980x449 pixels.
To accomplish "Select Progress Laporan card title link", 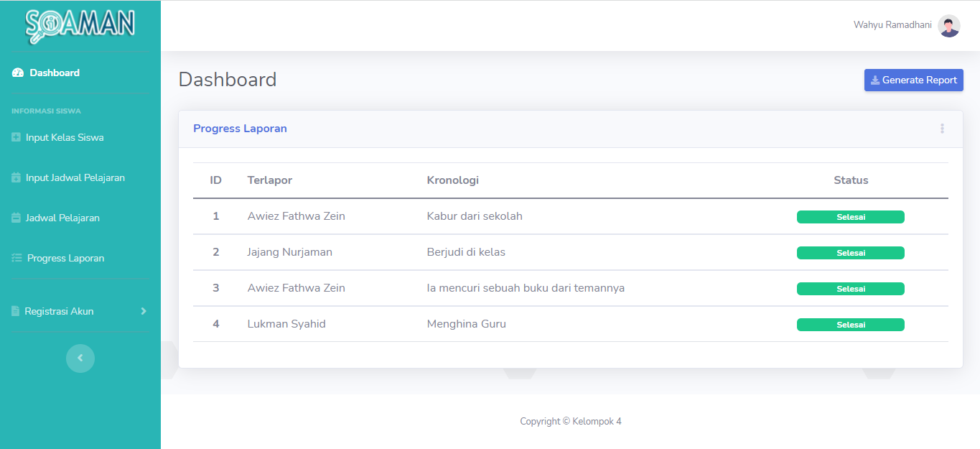I will [240, 129].
